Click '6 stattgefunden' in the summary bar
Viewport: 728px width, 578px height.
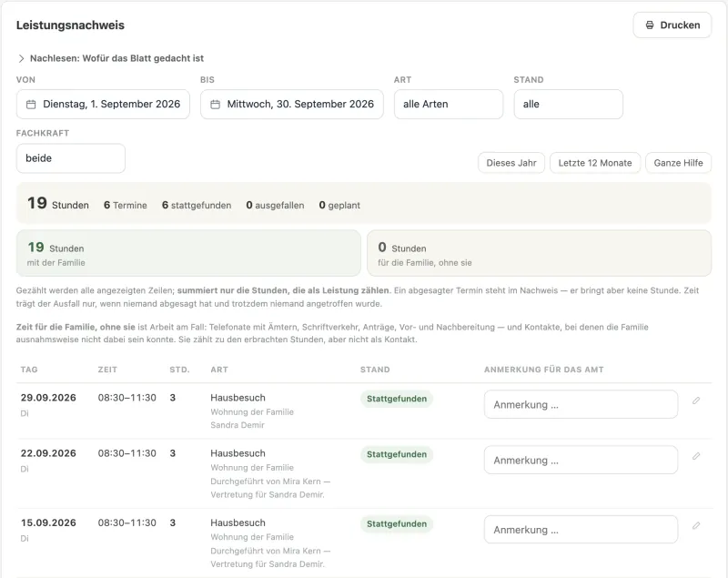pos(197,205)
